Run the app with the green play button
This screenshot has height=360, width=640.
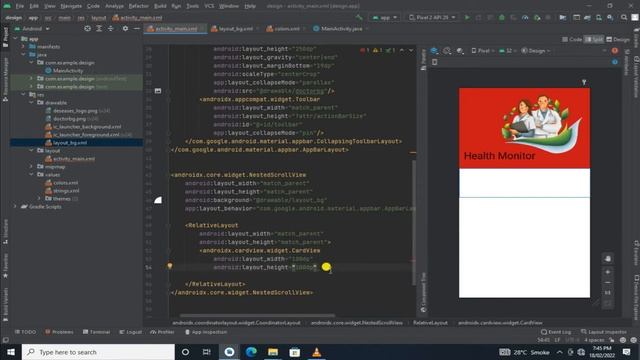(x=467, y=18)
